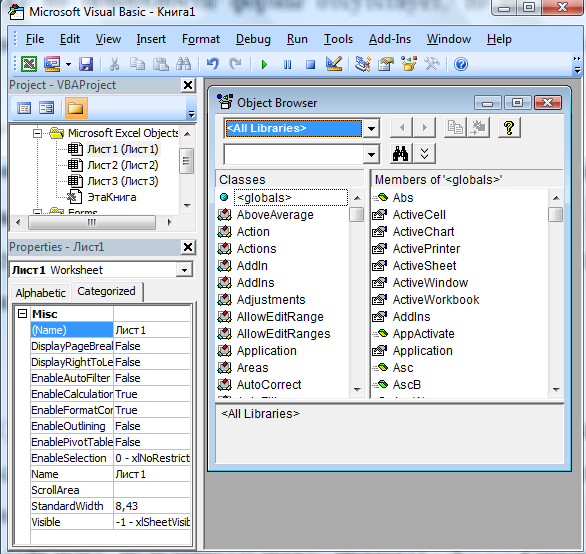
Task: Click the Object Browser search text field
Action: [x=294, y=154]
